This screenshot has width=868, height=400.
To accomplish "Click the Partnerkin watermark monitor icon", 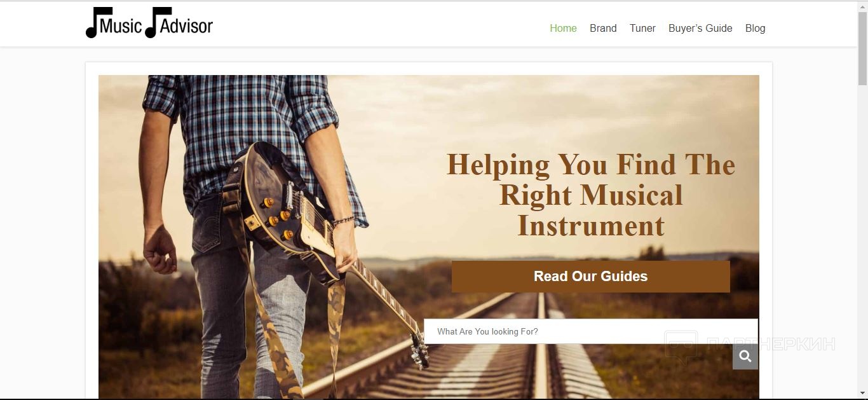I will pyautogui.click(x=681, y=347).
